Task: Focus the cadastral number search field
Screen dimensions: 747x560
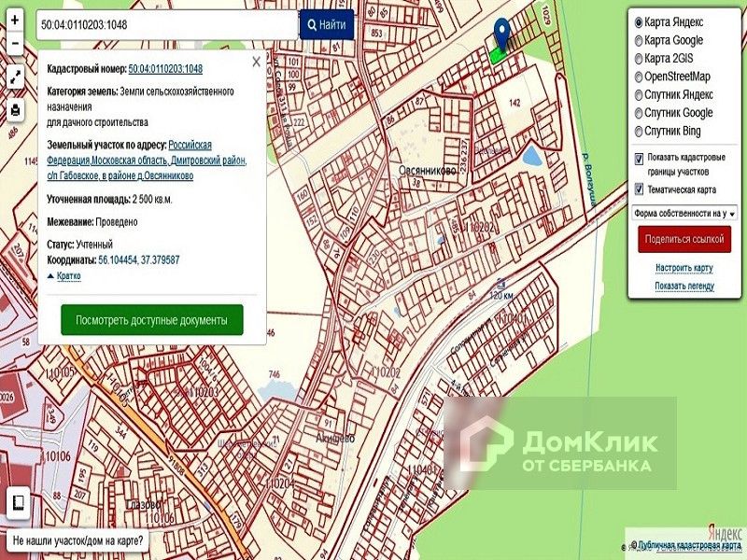Action: point(167,25)
